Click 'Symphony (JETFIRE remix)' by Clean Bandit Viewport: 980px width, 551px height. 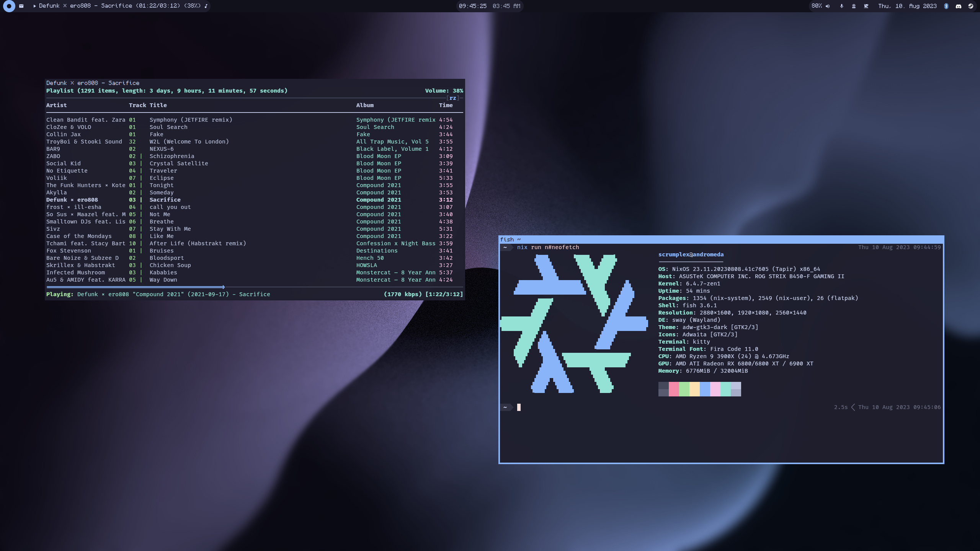tap(191, 120)
